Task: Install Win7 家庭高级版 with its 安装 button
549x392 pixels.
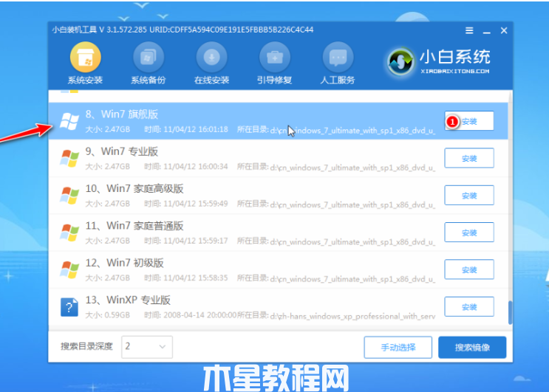Action: [469, 195]
